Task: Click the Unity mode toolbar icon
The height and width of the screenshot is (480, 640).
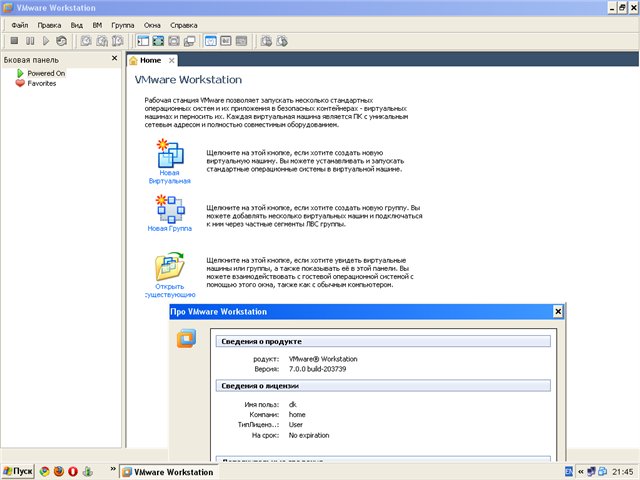Action: [189, 41]
